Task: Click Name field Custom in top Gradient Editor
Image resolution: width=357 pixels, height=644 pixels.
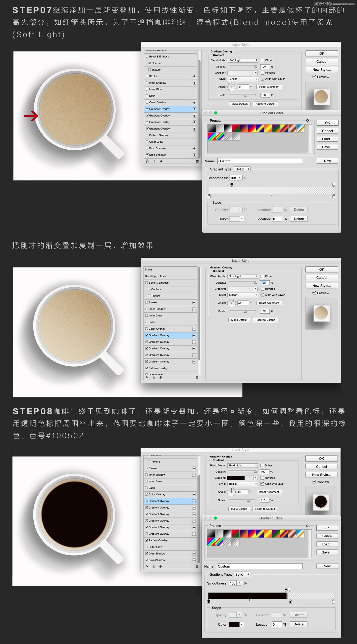Action: (x=260, y=161)
